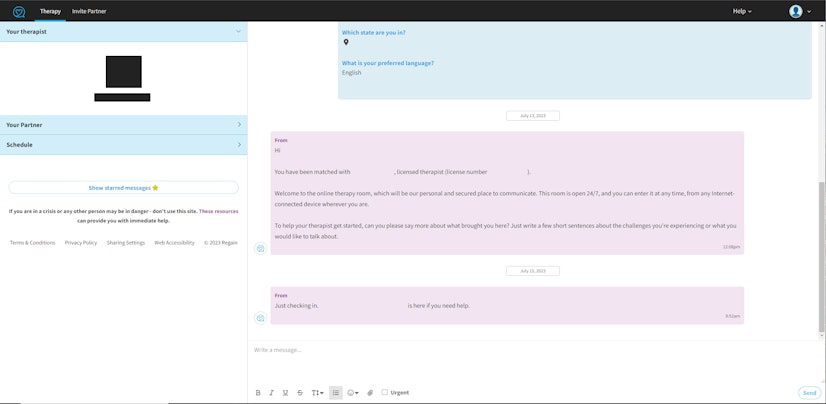Send the message
The image size is (826, 404).
click(x=809, y=393)
